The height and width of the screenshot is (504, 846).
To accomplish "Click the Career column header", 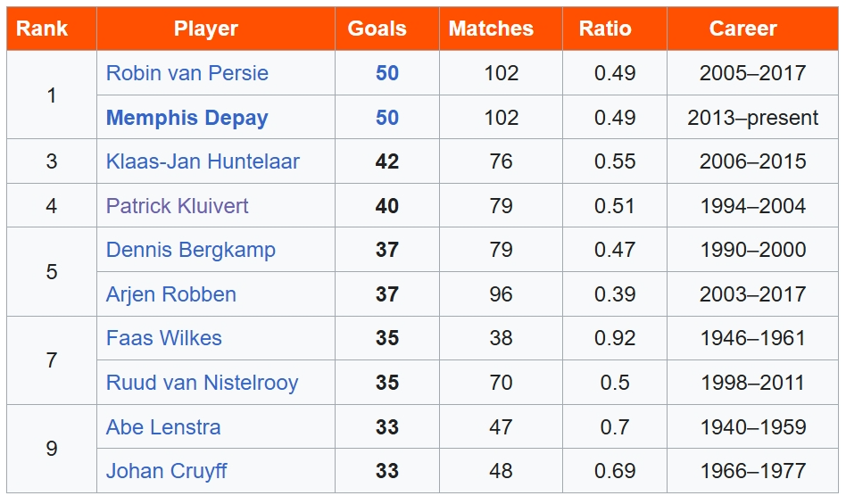I will tap(742, 29).
